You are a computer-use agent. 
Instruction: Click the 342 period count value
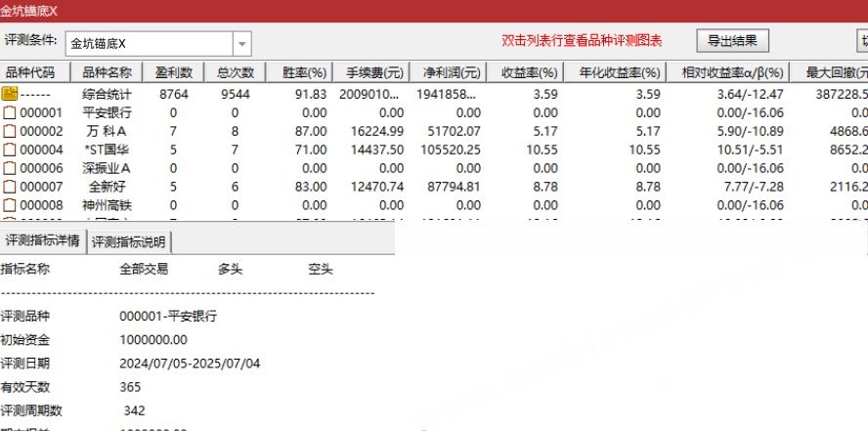click(x=135, y=410)
